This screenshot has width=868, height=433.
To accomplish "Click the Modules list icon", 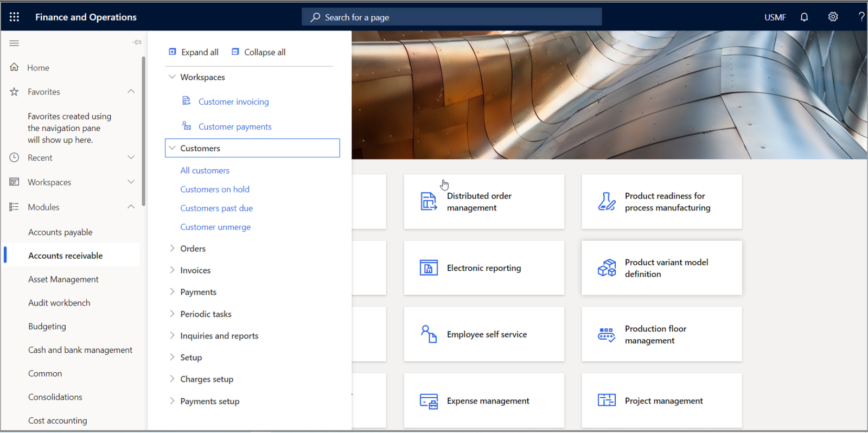I will pos(14,207).
